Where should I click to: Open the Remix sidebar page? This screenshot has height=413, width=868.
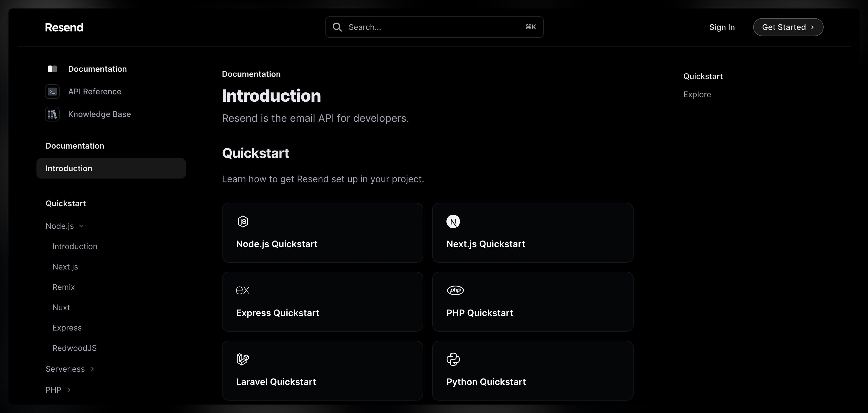pyautogui.click(x=63, y=287)
